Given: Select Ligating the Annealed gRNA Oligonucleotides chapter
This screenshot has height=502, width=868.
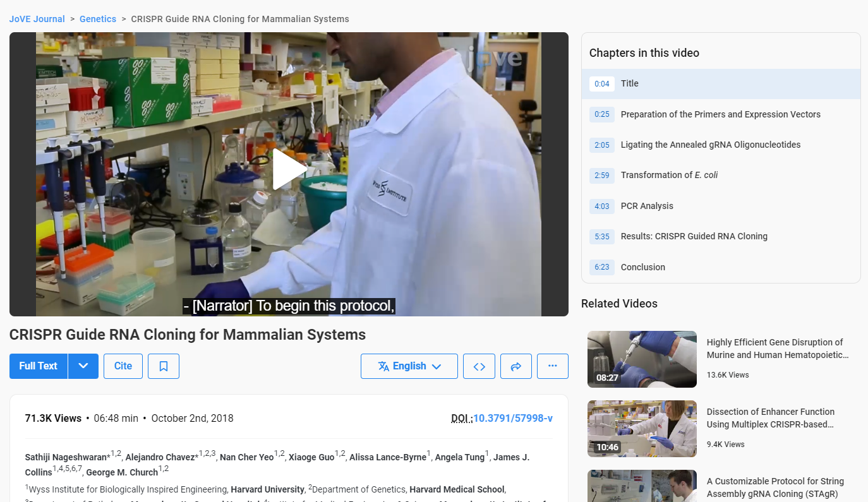Looking at the screenshot, I should pos(710,145).
